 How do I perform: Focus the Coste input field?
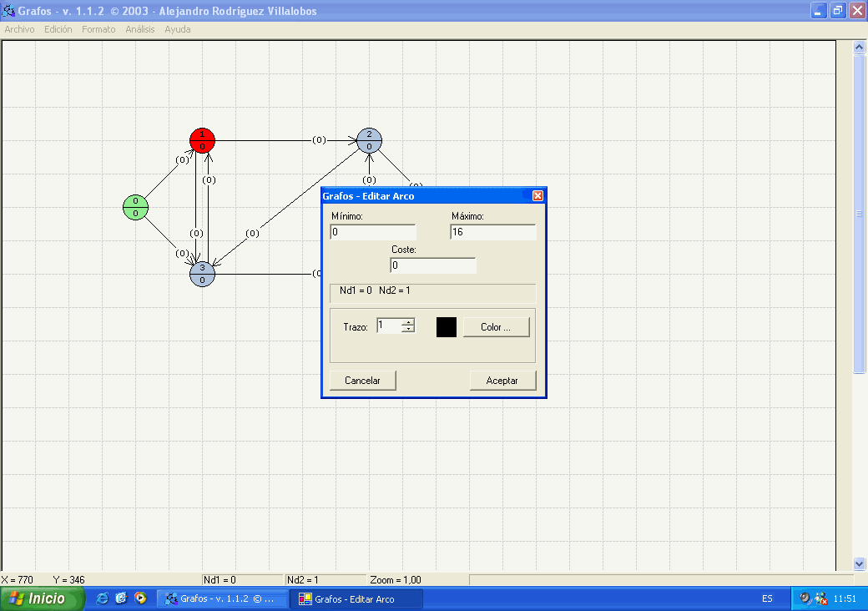coord(432,265)
